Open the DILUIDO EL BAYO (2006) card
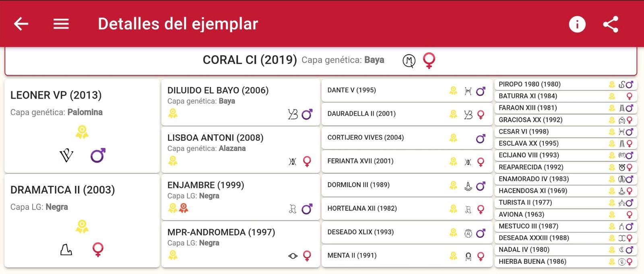644x274 pixels. 240,102
